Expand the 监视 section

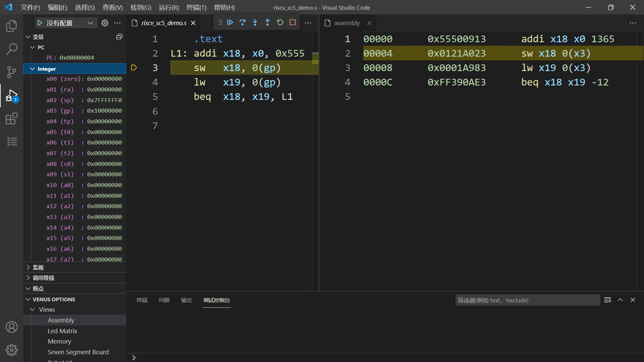[x=74, y=267]
